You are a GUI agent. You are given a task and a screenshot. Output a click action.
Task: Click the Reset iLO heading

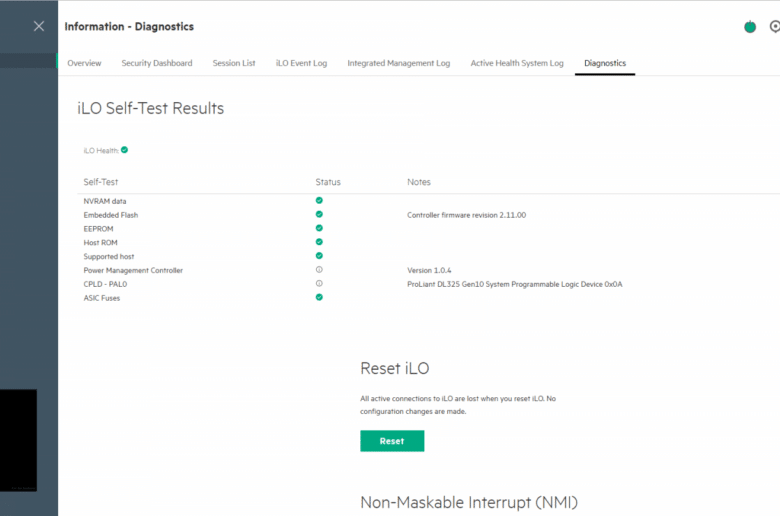tap(395, 368)
